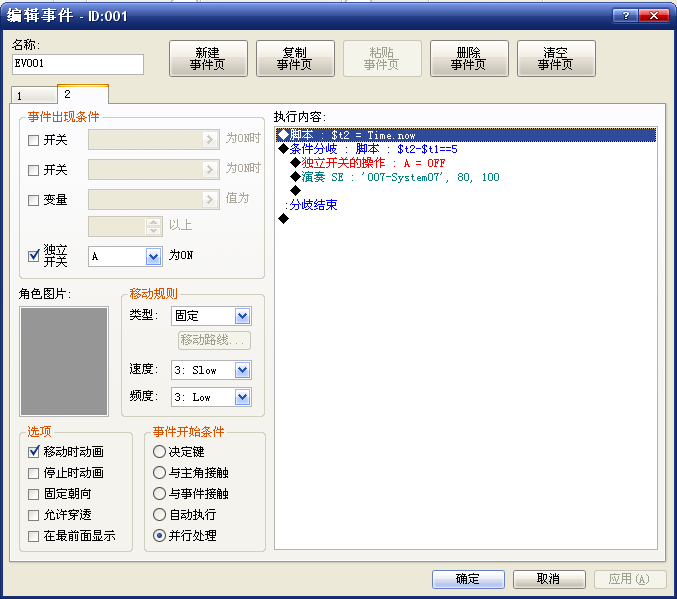Image resolution: width=677 pixels, height=599 pixels.
Task: Enable the first 开关 condition checkbox
Action: pos(33,140)
